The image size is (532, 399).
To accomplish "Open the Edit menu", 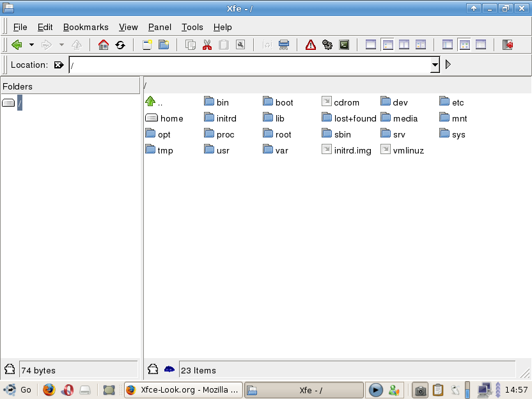I will pyautogui.click(x=45, y=27).
